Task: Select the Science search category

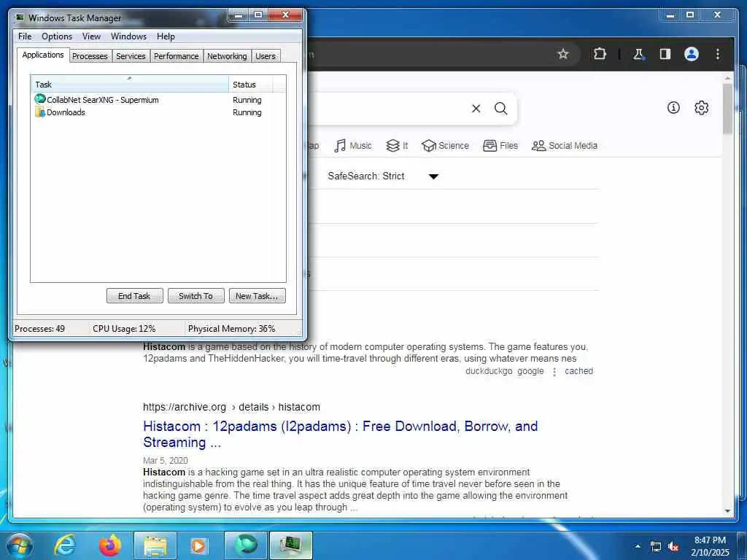Action: click(x=446, y=146)
